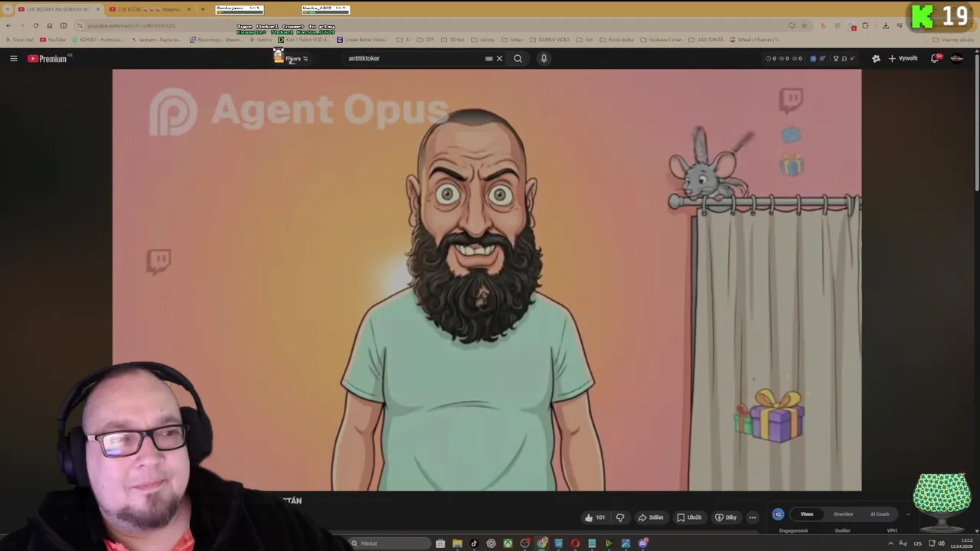The image size is (980, 551).
Task: Open the Gemini bookmark
Action: tap(262, 40)
